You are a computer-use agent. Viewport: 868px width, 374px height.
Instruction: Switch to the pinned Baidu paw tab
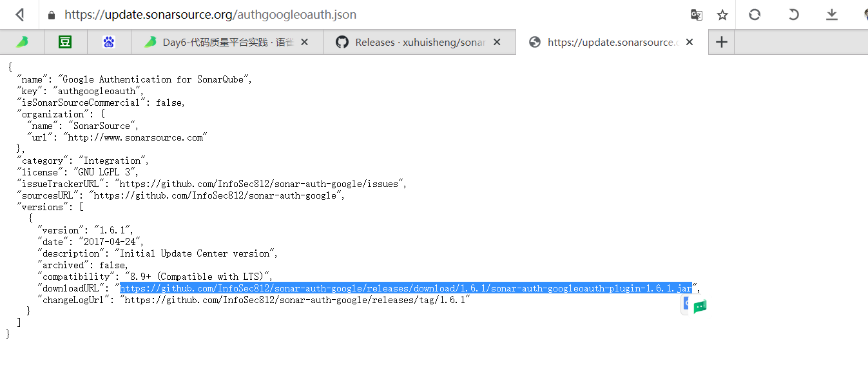coord(109,42)
